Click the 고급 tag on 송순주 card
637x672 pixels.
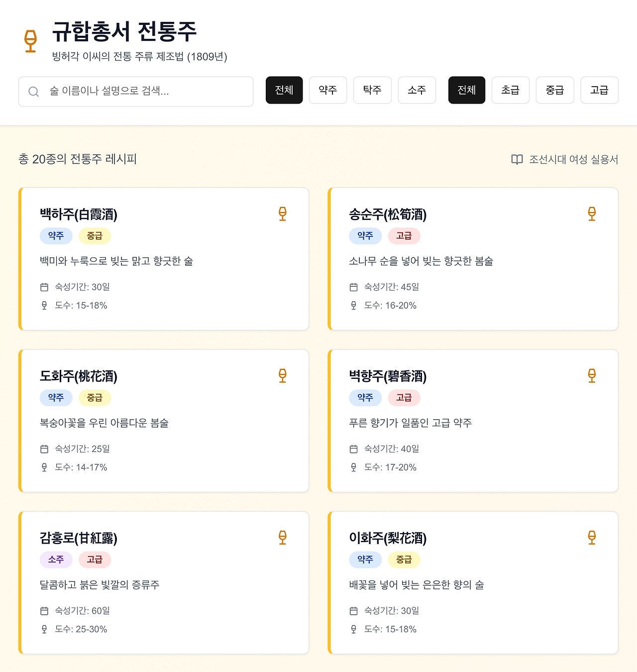pos(404,236)
